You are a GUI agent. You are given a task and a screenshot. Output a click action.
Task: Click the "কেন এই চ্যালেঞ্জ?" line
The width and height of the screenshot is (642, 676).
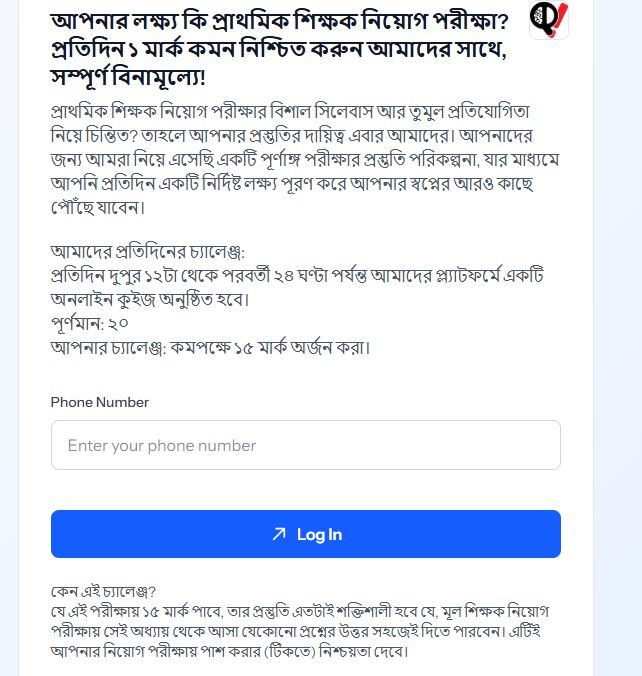(104, 591)
